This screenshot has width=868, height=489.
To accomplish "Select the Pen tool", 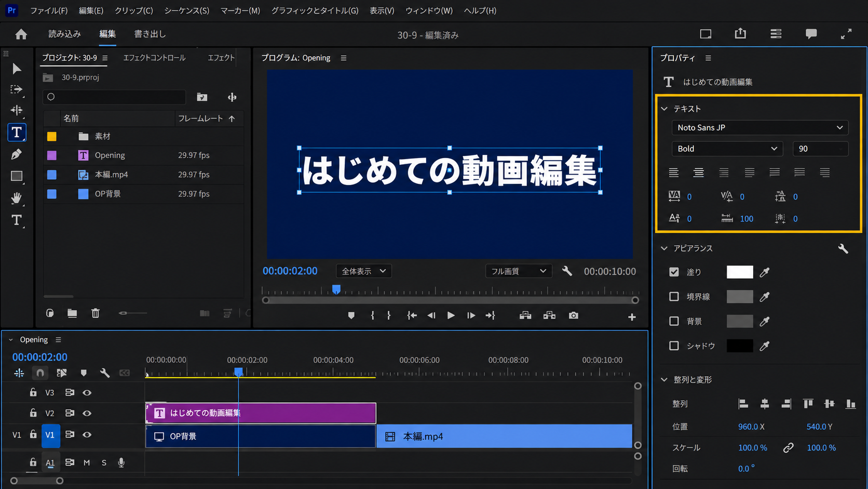I will pyautogui.click(x=17, y=154).
